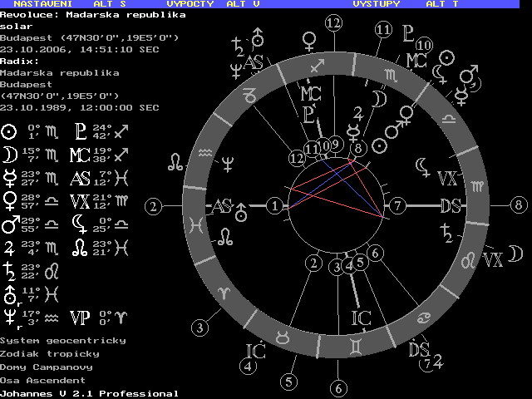This screenshot has width=532, height=399.
Task: Click the Mars symbol in the positions list
Action: pyautogui.click(x=9, y=224)
